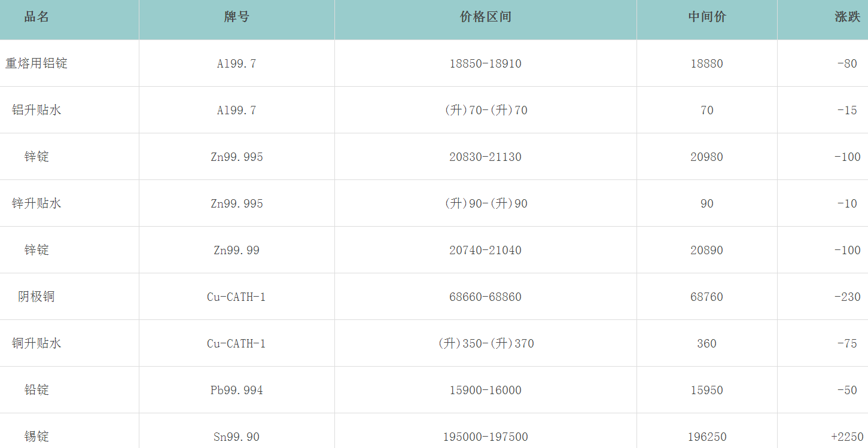
Task: Select the 价格区间 column header
Action: tap(485, 17)
